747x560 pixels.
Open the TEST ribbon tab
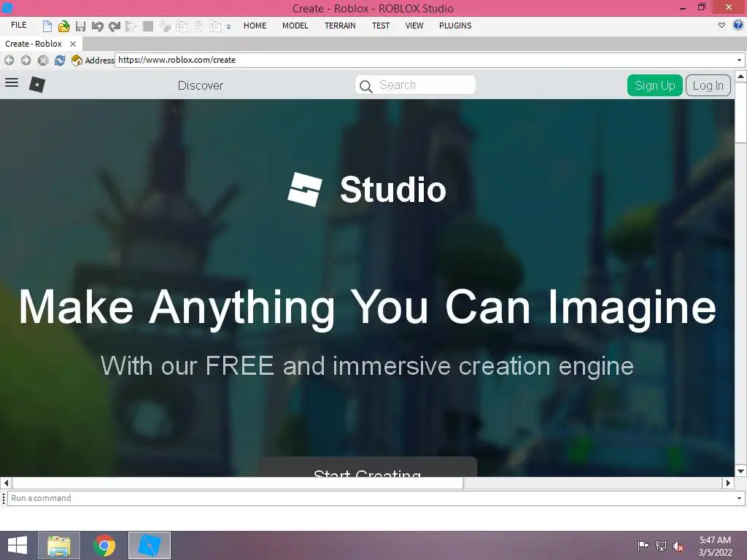[x=381, y=26]
